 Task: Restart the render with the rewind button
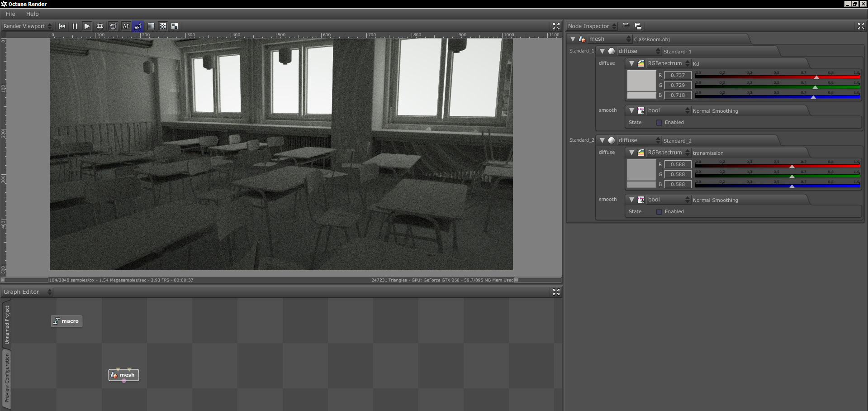pyautogui.click(x=62, y=26)
